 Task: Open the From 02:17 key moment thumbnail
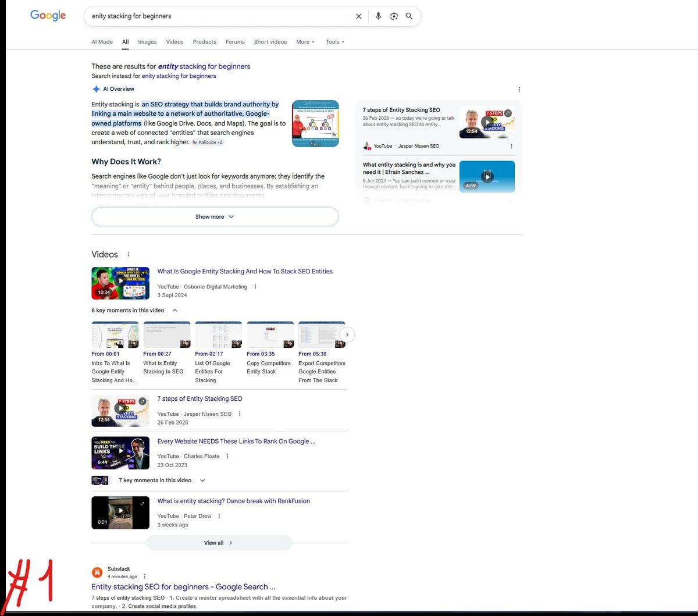pyautogui.click(x=218, y=334)
